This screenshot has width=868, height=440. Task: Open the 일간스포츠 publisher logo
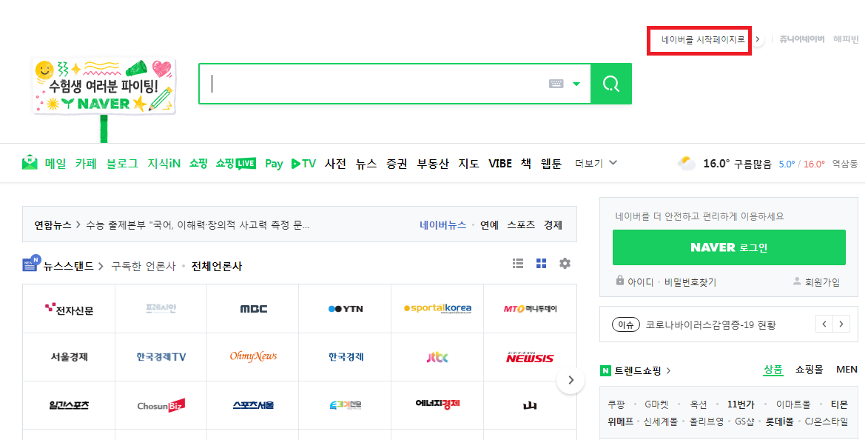(x=70, y=405)
